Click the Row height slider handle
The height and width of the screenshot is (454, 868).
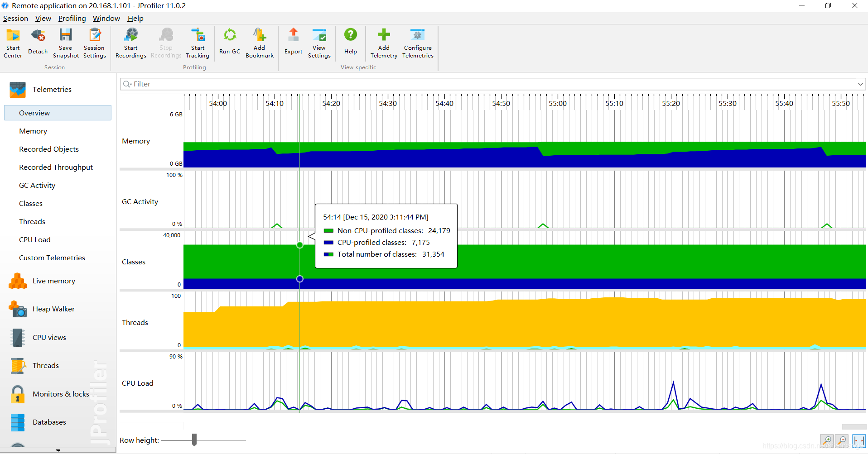coord(194,440)
